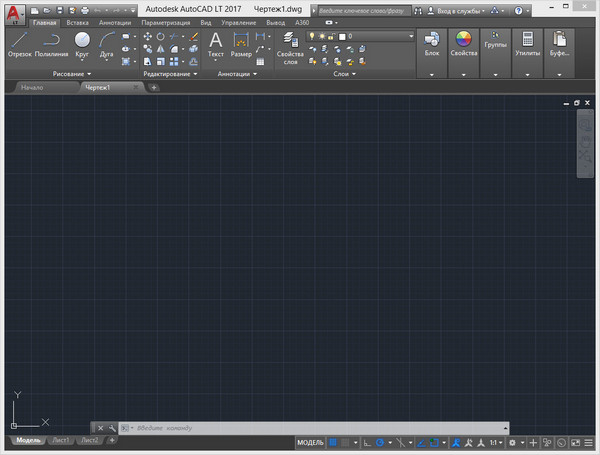The image size is (600, 455).
Task: Click the Explode tool icon
Action: (194, 49)
